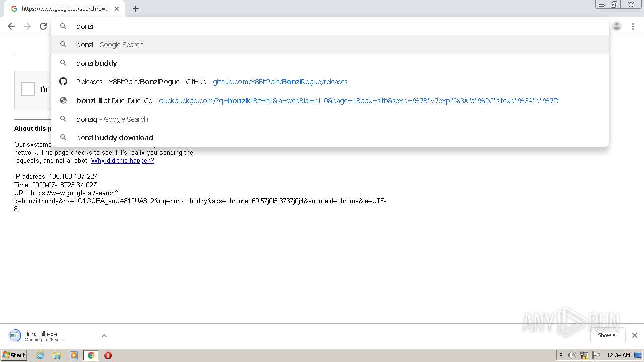This screenshot has height=362, width=644.
Task: Open a new browser tab
Action: point(136,9)
